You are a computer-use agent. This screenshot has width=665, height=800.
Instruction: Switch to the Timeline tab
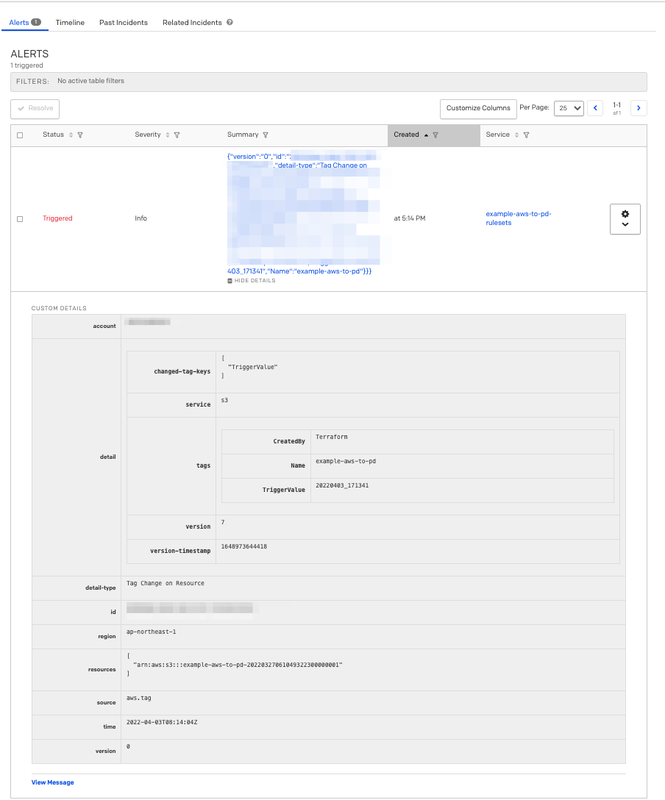tap(70, 22)
